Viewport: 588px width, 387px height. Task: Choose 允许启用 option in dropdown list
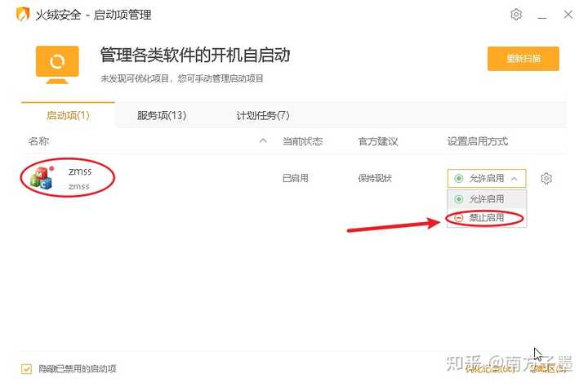(487, 199)
